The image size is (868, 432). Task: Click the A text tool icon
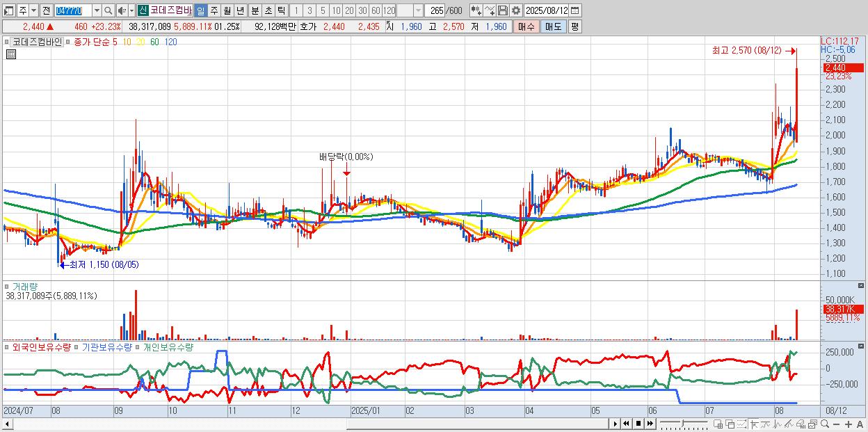click(x=860, y=424)
